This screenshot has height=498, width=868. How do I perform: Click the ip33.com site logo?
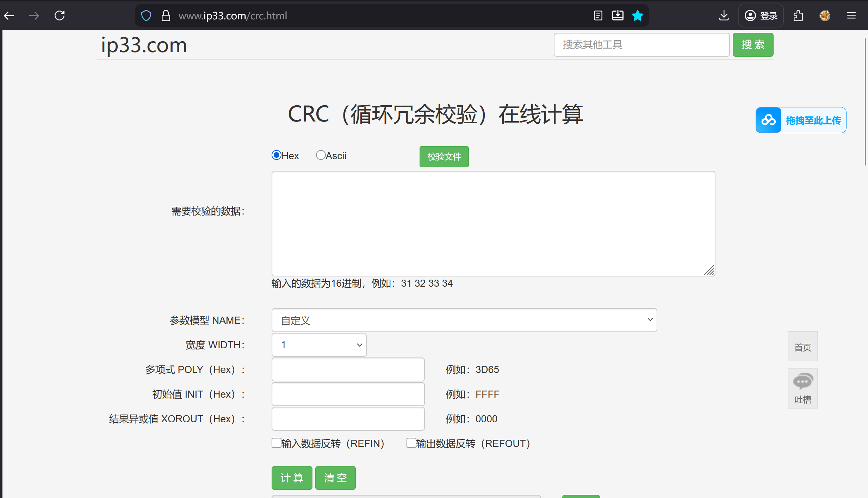144,45
